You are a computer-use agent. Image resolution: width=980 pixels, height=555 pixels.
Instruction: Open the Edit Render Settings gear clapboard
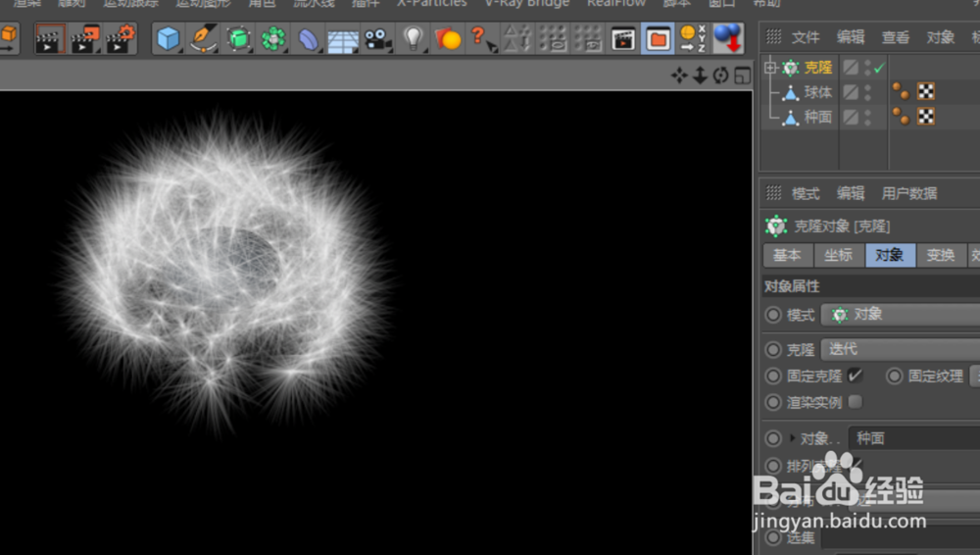(121, 39)
